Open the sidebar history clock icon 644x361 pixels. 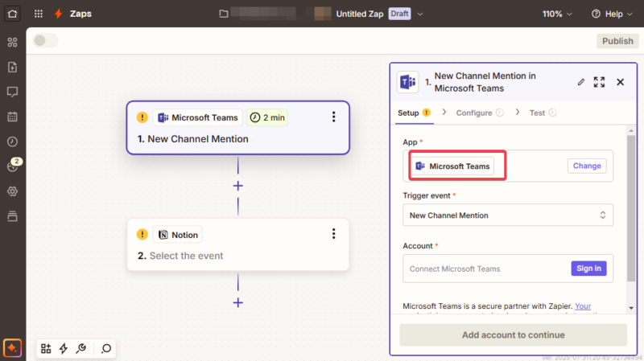coord(12,142)
